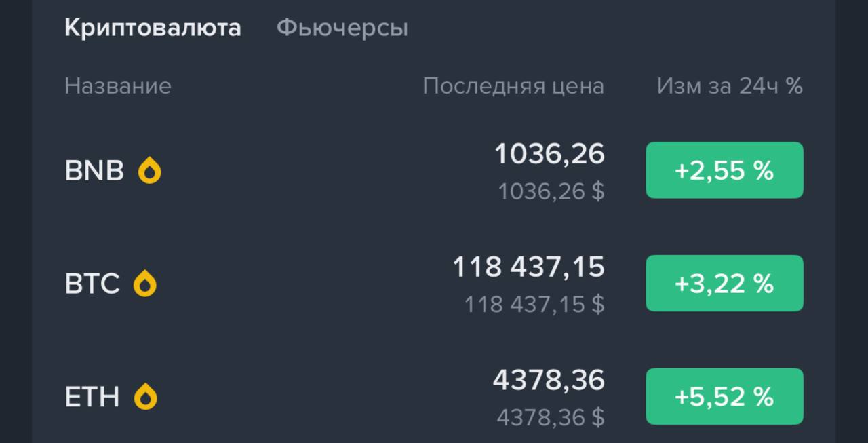Click the hot flame icon beside ETH

[x=145, y=396]
